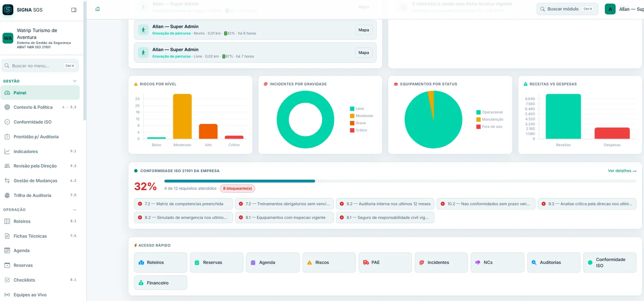
Task: Click the Equipes ao Vivo broadcast icon
Action: 7,295
